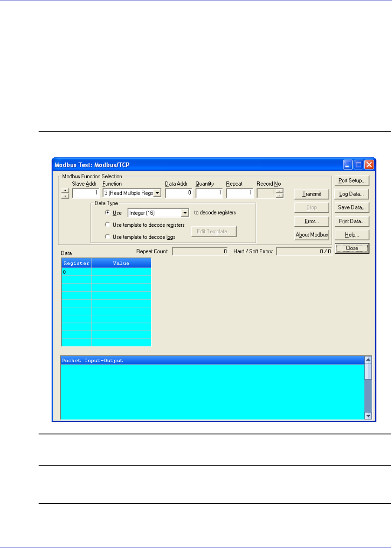Open Port Setup dialog
Viewport: 392px width, 548px height.
pyautogui.click(x=352, y=180)
